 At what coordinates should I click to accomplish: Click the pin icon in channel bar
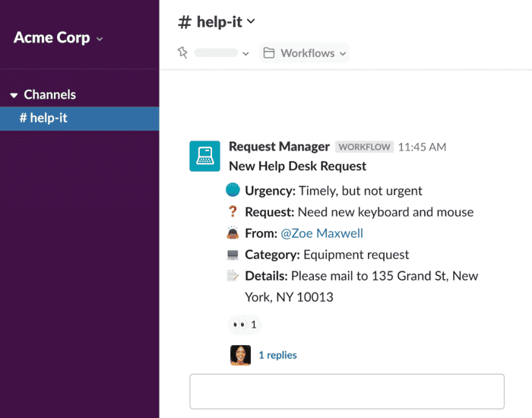point(182,52)
